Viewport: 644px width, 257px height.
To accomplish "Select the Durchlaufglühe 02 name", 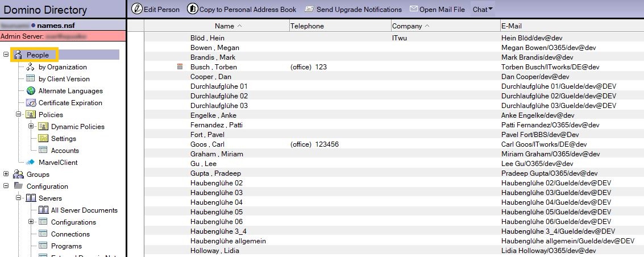I will (x=219, y=96).
